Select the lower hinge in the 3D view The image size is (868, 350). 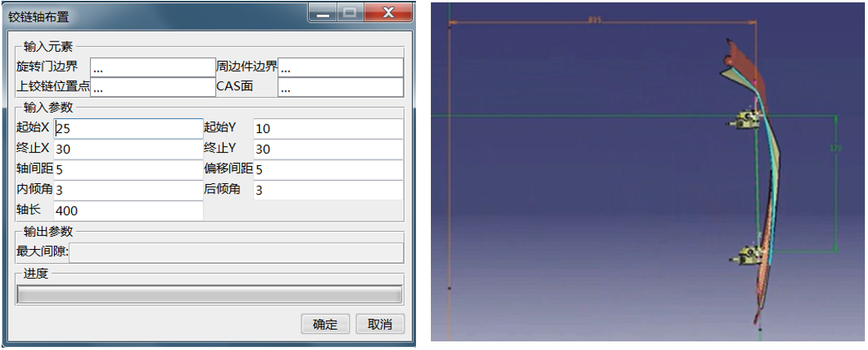click(x=748, y=253)
